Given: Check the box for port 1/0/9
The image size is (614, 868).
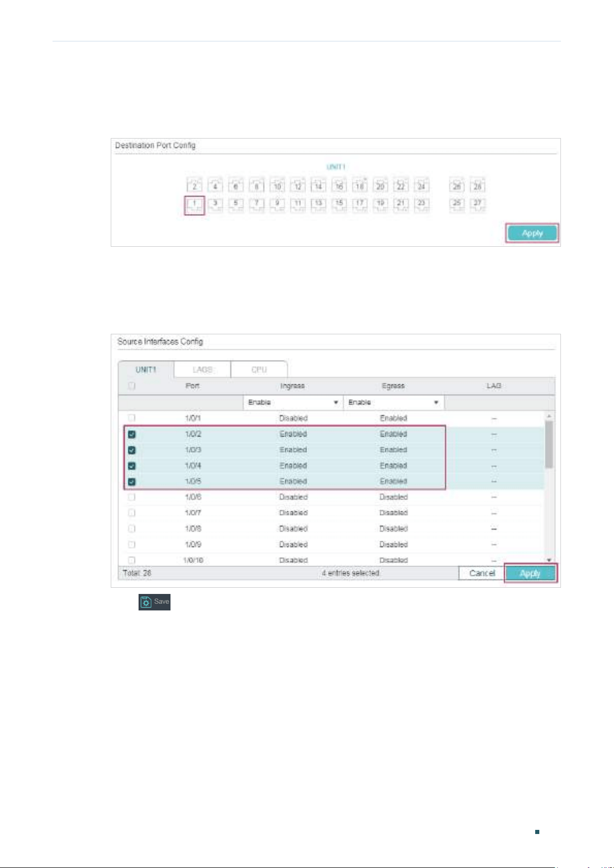Looking at the screenshot, I should click(x=132, y=544).
